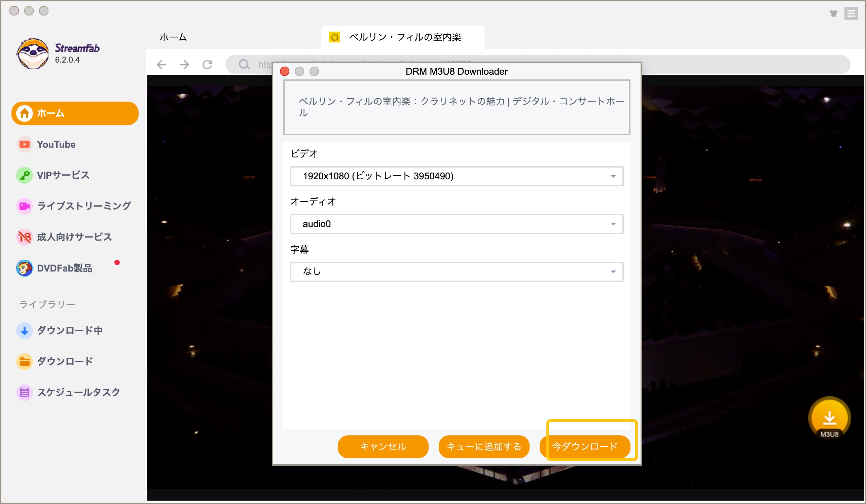Switch to ベルリン・フィルの室内楽 tab
This screenshot has width=866, height=504.
point(402,37)
